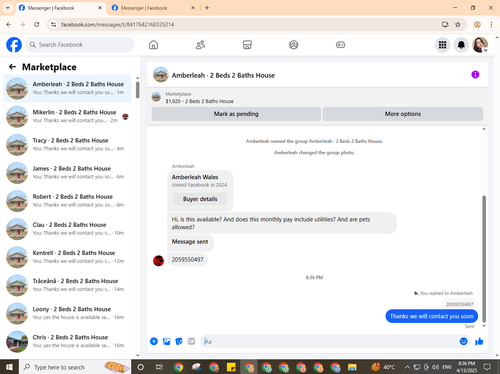Click the house thumbnail in chat header
Image resolution: width=500 pixels, height=374 pixels.
(160, 75)
